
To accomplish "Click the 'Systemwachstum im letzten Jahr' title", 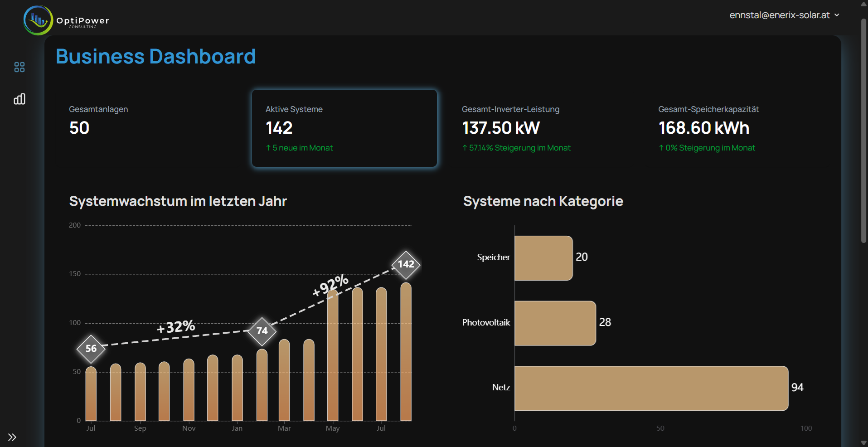I will pyautogui.click(x=178, y=201).
